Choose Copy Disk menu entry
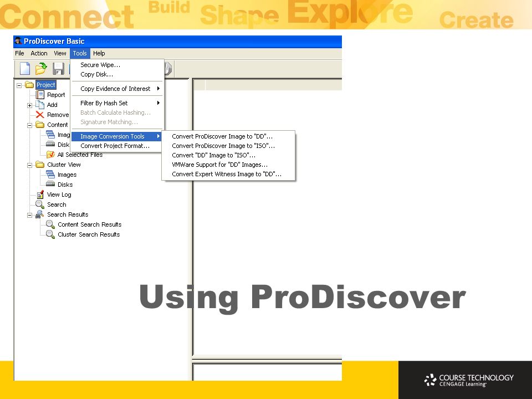 pos(117,74)
